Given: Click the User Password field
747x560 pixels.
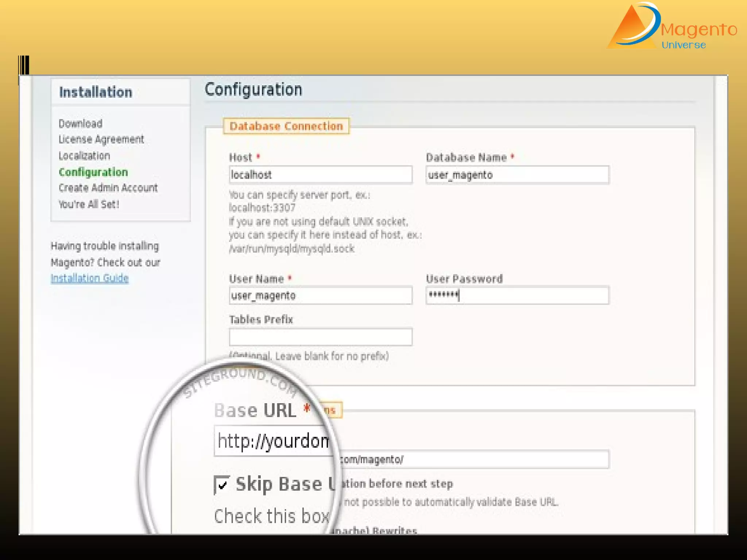Looking at the screenshot, I should [517, 295].
